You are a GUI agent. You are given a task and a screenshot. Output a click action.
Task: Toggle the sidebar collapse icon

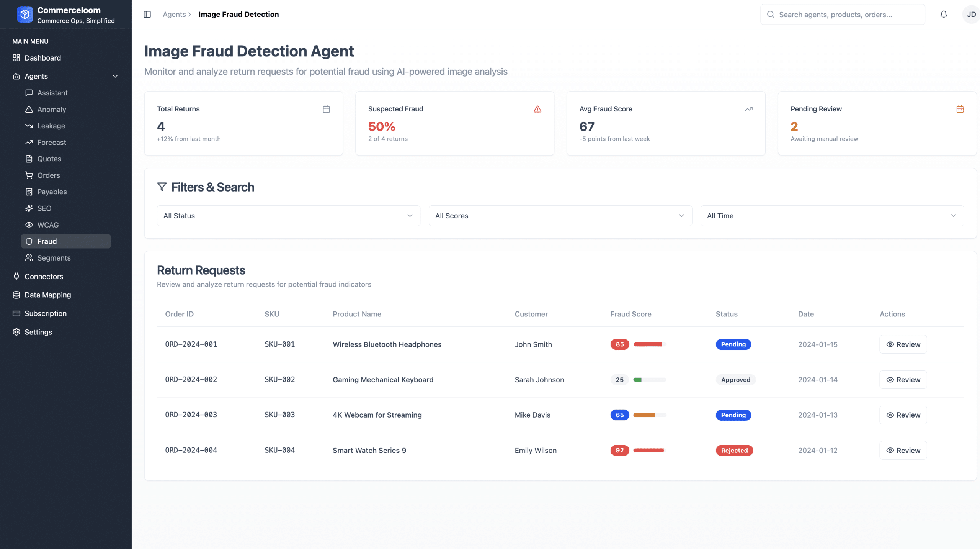click(147, 15)
